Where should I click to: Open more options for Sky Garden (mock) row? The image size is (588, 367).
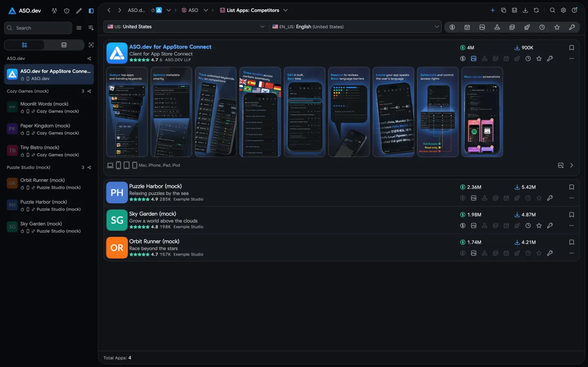click(572, 226)
